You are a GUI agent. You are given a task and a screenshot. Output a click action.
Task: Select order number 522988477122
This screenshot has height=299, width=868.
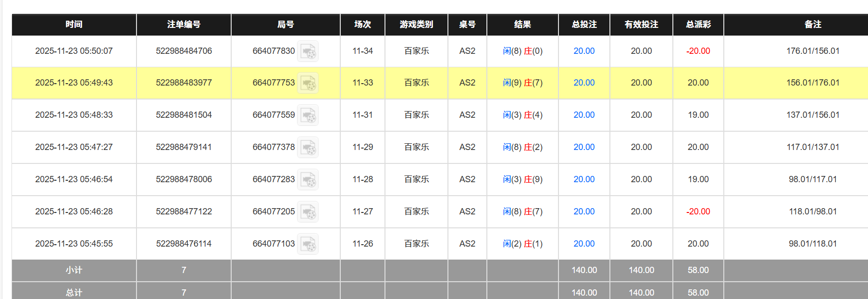coord(184,212)
